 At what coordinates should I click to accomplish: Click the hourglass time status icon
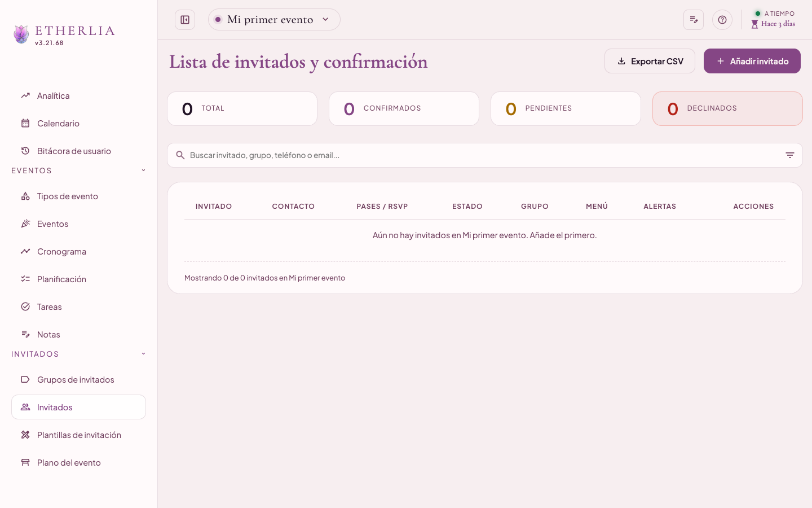pyautogui.click(x=754, y=24)
